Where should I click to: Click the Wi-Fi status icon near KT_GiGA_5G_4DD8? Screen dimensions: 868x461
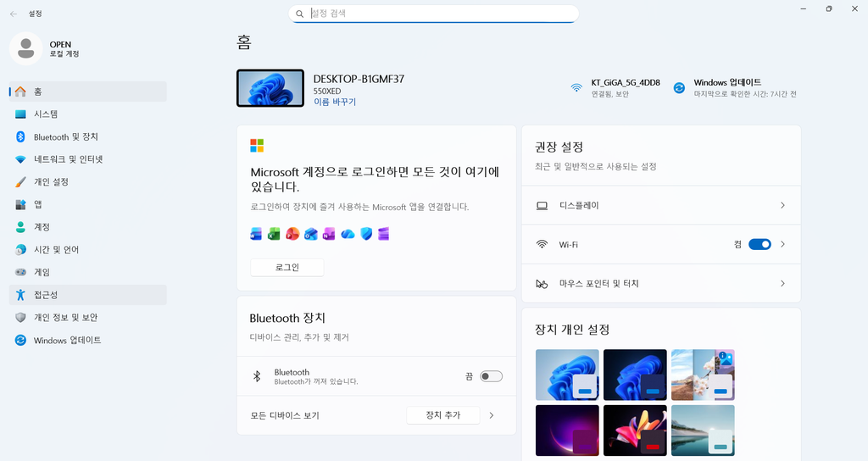coord(576,87)
